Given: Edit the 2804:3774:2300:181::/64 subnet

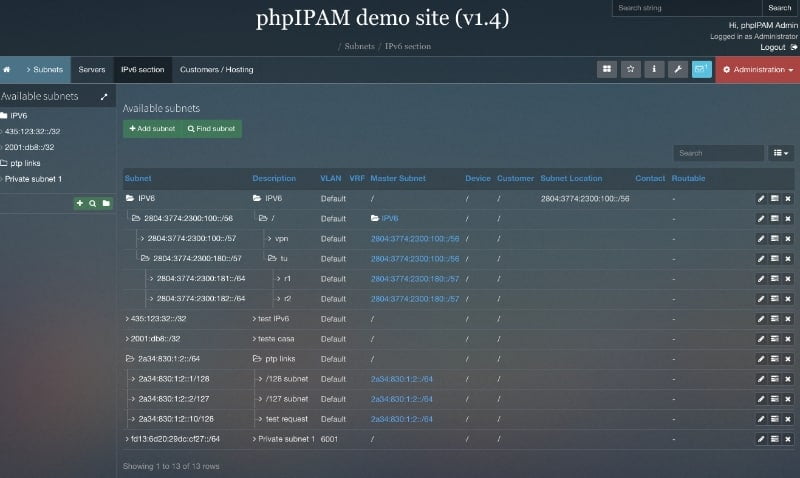Looking at the screenshot, I should click(x=761, y=279).
